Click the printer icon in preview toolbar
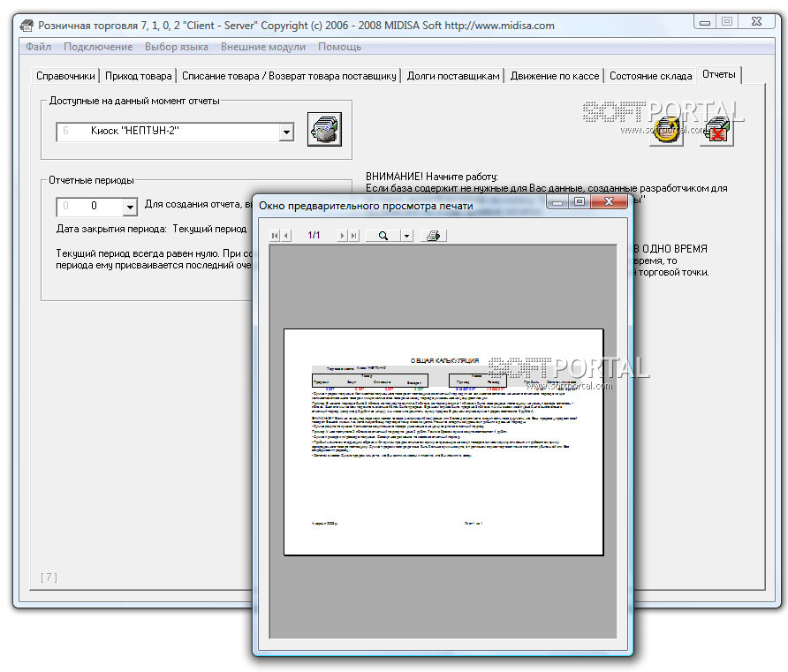 (x=433, y=236)
